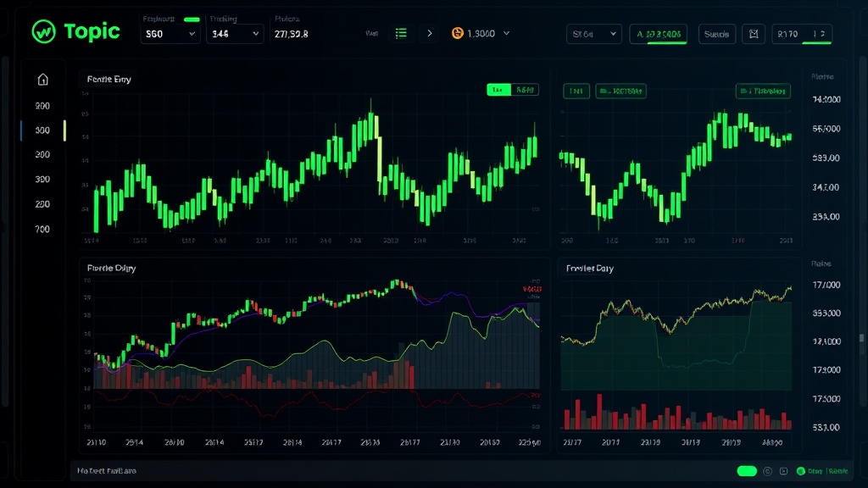Select 280 in the left sidebar
The height and width of the screenshot is (488, 868).
click(42, 204)
